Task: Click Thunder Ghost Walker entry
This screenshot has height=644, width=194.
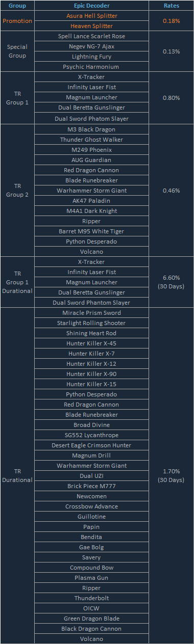Action: 92,140
